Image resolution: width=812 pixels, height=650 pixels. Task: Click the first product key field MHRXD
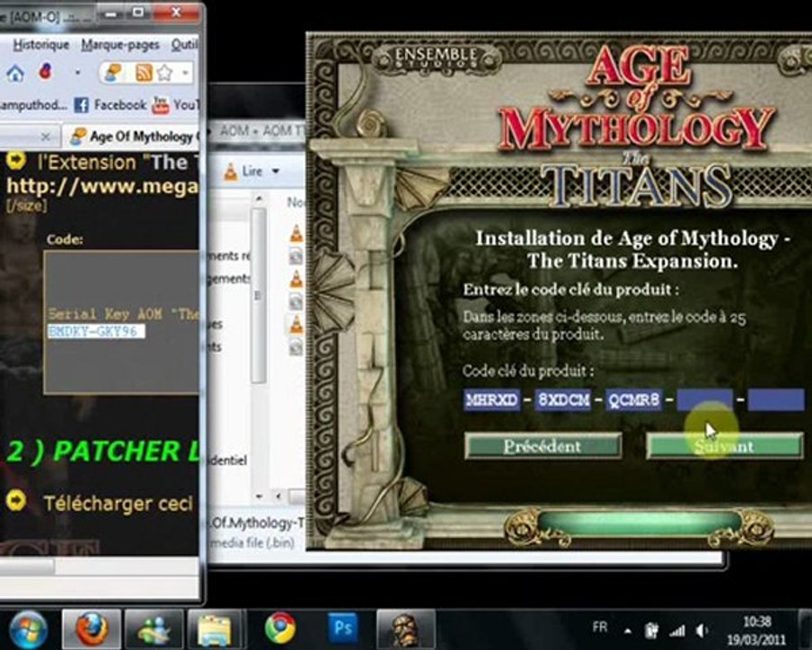tap(492, 400)
